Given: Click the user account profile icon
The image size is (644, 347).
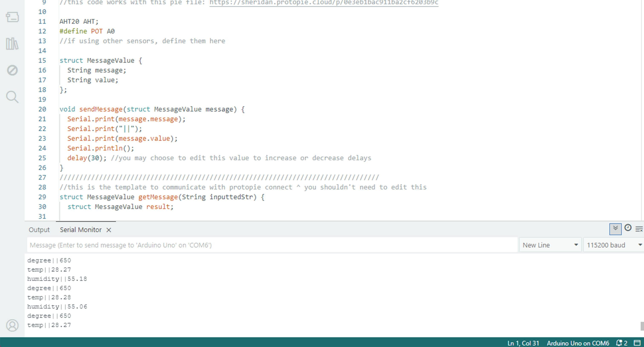Looking at the screenshot, I should (x=12, y=325).
